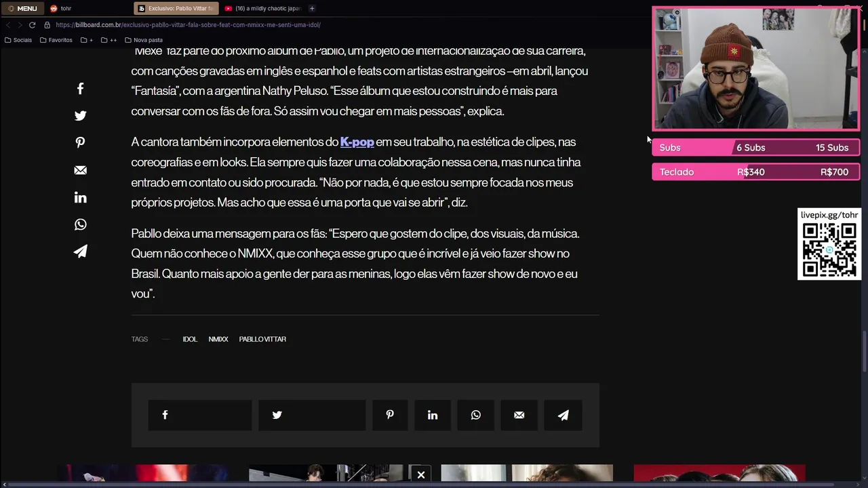
Task: Click the 'TAGS' label
Action: point(140,339)
